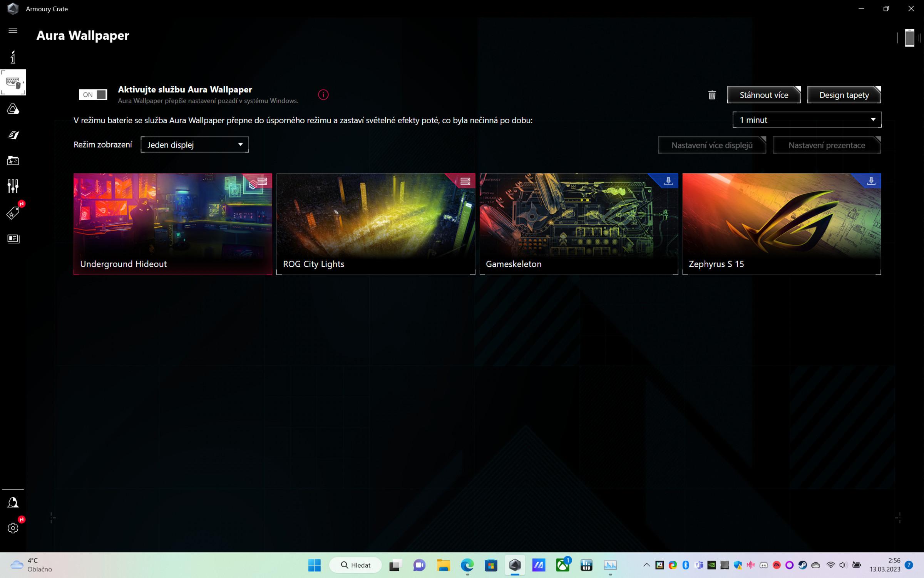Screen dimensions: 924x578
Task: Open notification badge showing 7
Action: 909,565
